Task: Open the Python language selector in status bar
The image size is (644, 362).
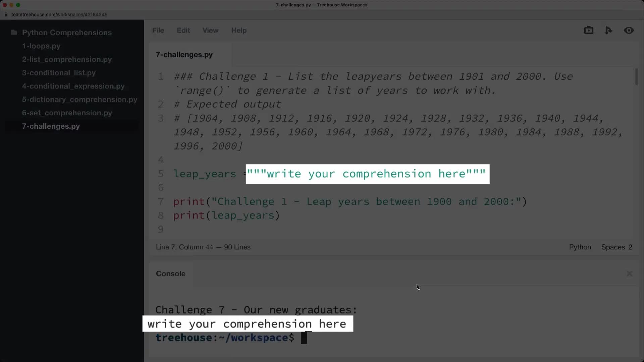Action: click(580, 247)
